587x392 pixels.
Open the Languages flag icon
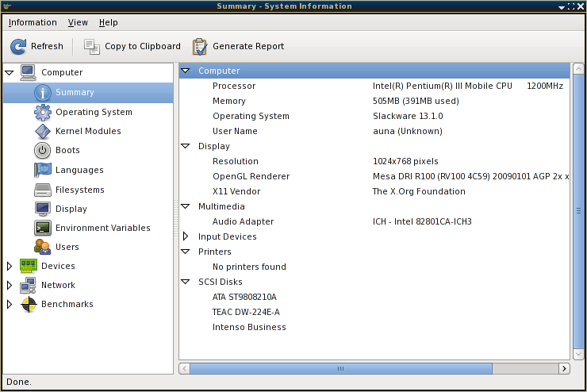pyautogui.click(x=42, y=170)
